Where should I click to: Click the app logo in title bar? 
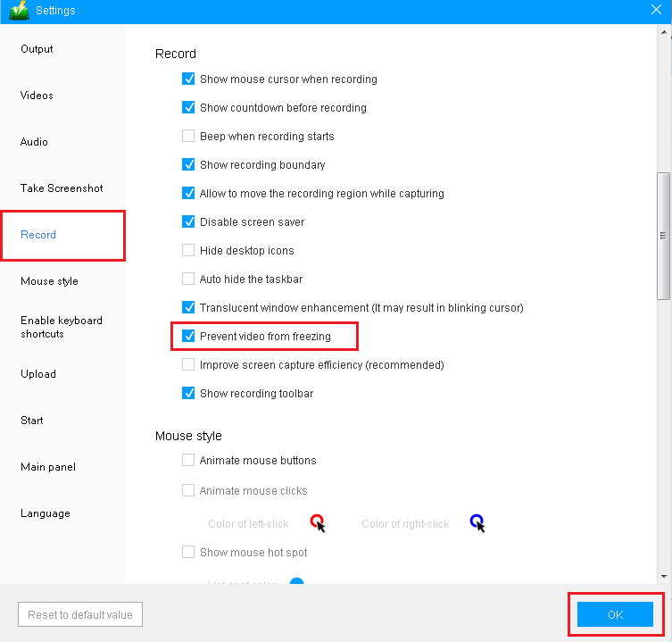pyautogui.click(x=20, y=11)
